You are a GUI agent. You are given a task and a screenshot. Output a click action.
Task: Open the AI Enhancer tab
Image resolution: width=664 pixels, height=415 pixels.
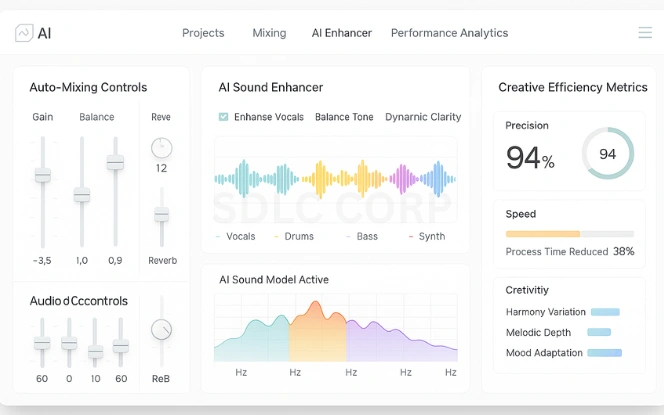pyautogui.click(x=341, y=33)
